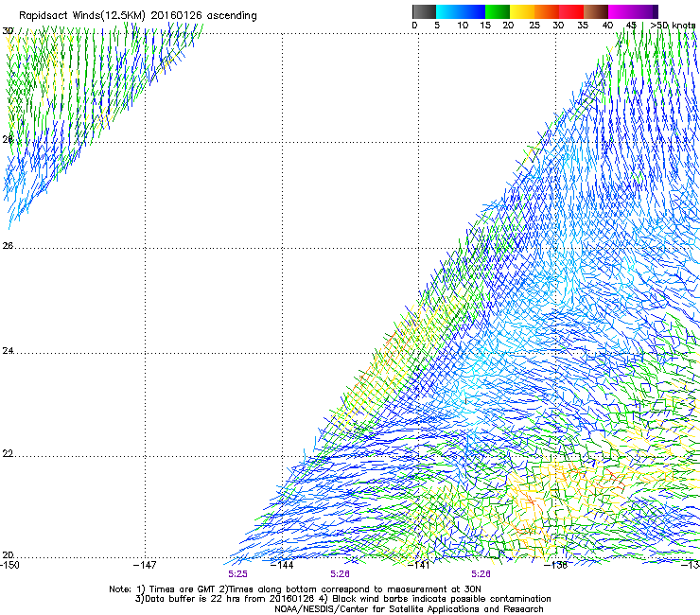This screenshot has width=700, height=615.
Task: Click the note Times are GMT
Action: (x=176, y=589)
